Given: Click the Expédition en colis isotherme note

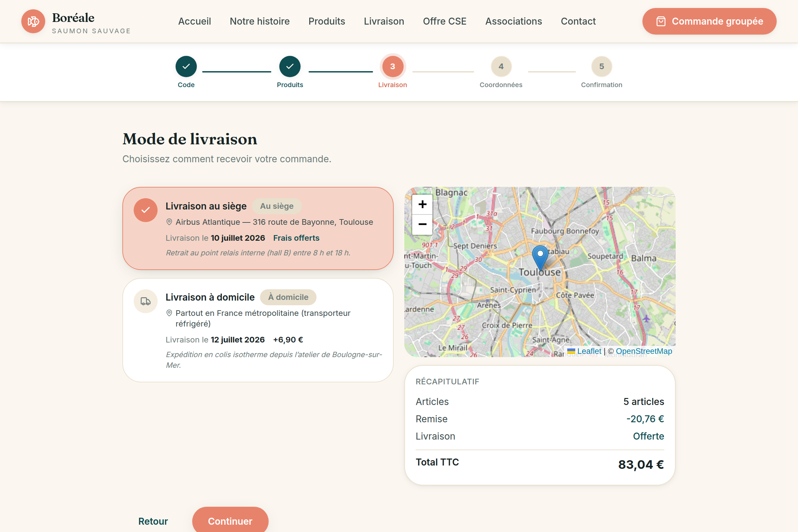Looking at the screenshot, I should click(274, 360).
